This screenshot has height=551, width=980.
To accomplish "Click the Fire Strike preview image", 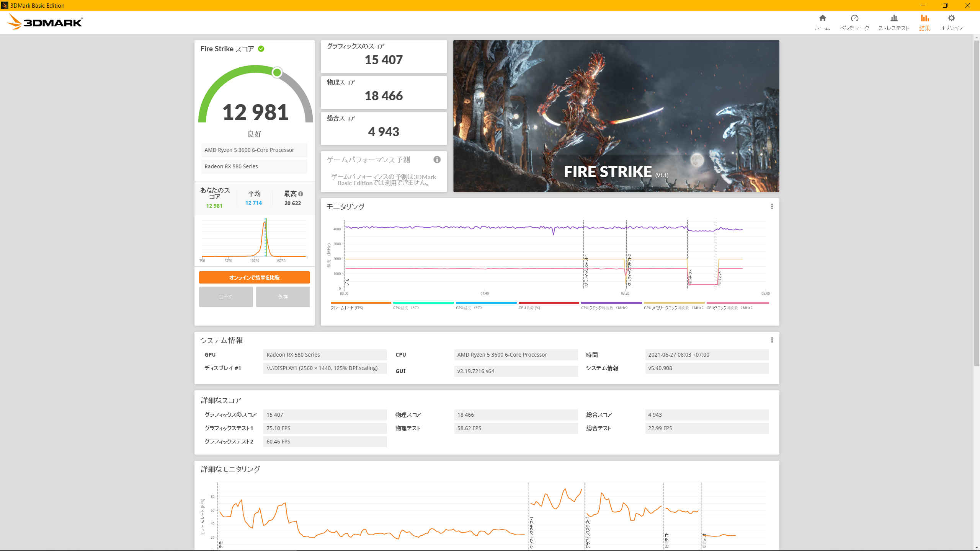I will click(616, 116).
